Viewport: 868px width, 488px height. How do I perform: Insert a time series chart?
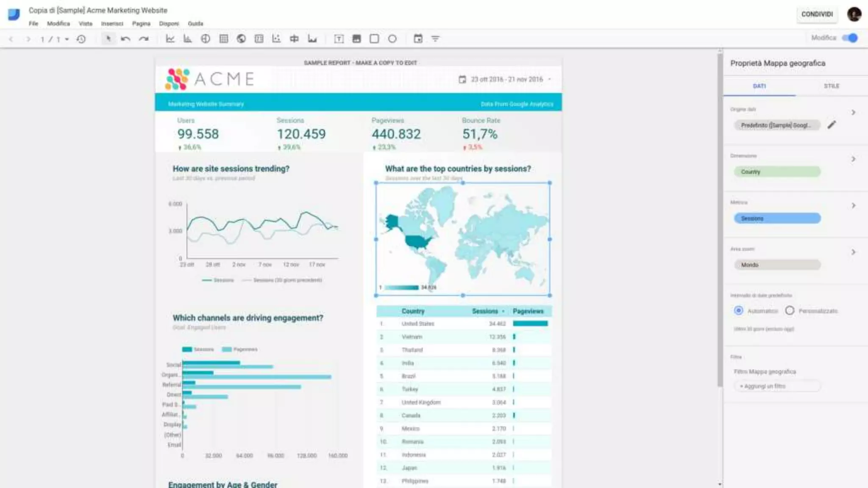[x=170, y=39]
